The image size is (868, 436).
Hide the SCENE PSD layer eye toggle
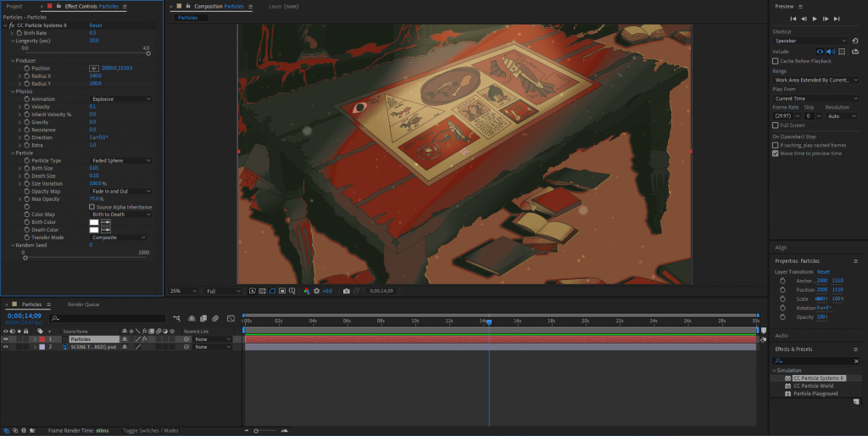coord(6,347)
